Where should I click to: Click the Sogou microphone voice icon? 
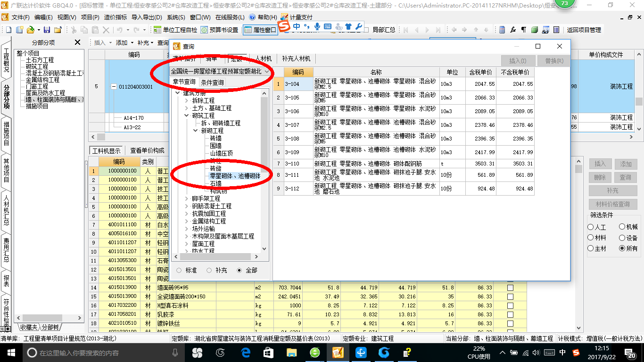pyautogui.click(x=317, y=26)
